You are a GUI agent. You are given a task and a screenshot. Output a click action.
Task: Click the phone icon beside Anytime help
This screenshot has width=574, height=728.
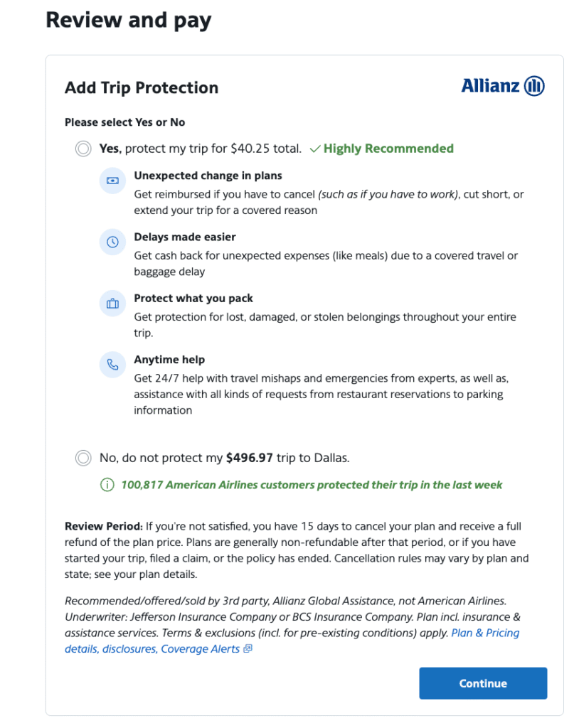click(x=112, y=364)
